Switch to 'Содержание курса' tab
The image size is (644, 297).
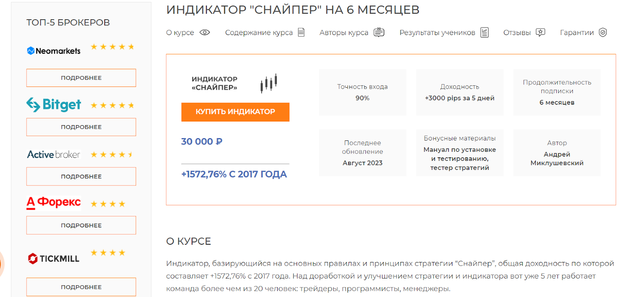point(258,33)
